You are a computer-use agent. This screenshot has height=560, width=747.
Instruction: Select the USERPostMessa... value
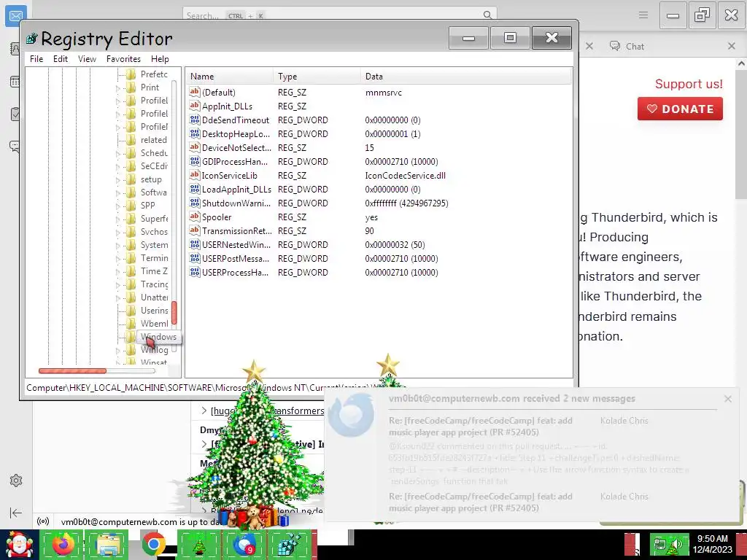point(236,259)
